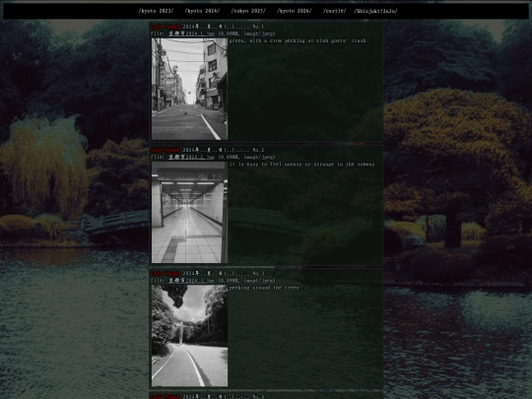
Task: Click the 2024年 date stamp on post No.1
Action: [216, 27]
